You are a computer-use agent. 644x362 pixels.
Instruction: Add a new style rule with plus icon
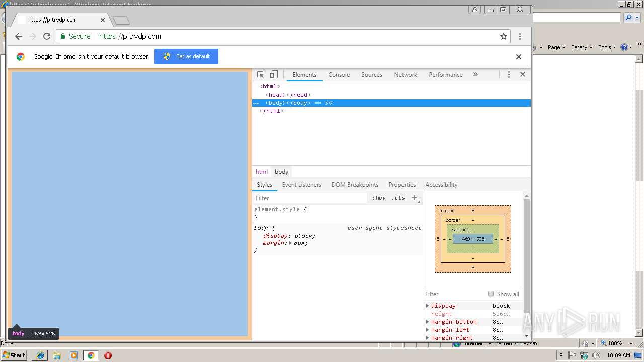415,198
